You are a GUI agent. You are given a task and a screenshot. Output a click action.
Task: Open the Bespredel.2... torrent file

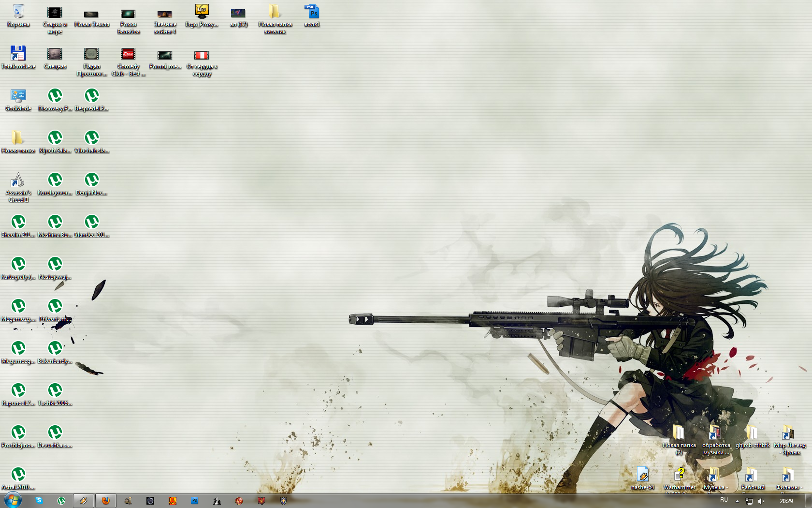point(92,100)
